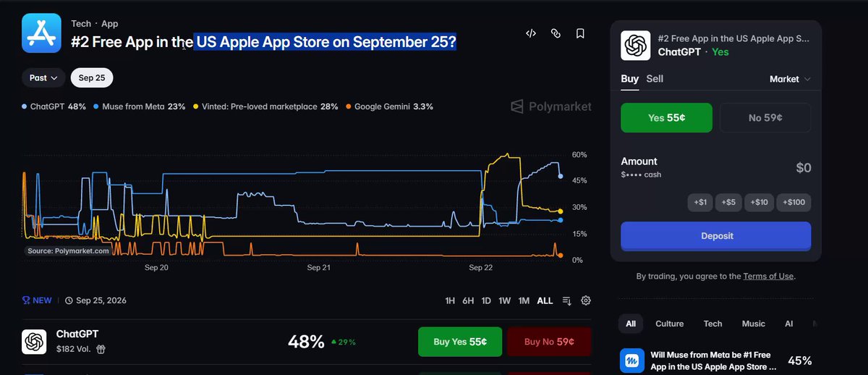Click the Source: Polymarket.com label

pyautogui.click(x=68, y=250)
